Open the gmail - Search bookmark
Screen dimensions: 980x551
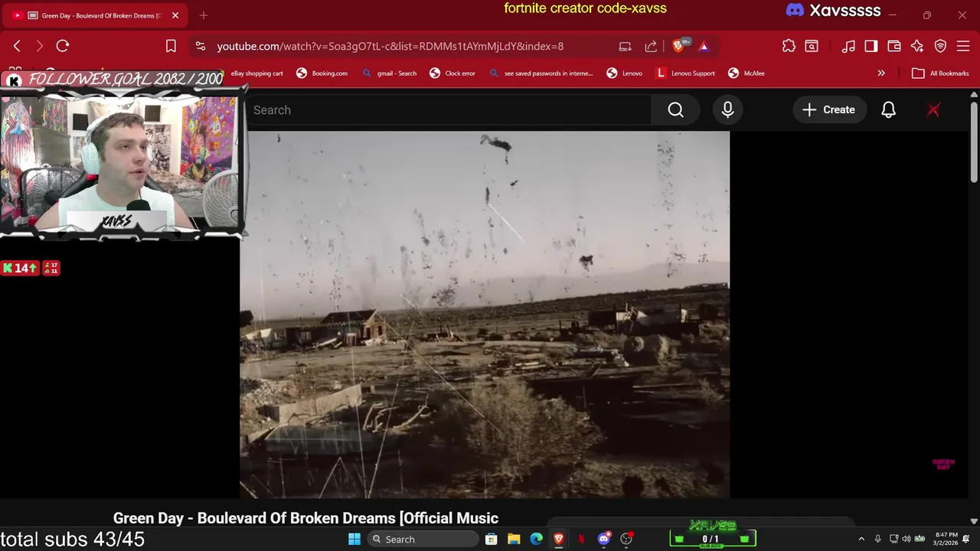(x=389, y=73)
